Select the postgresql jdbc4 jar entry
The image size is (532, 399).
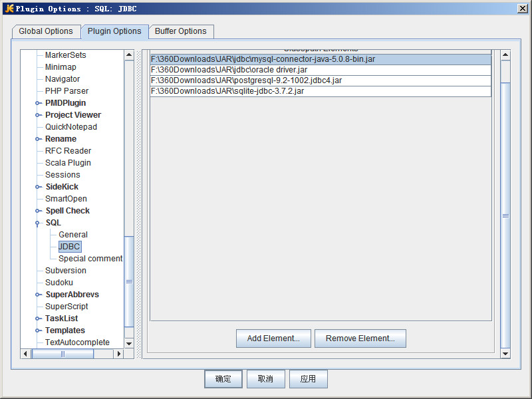(x=247, y=80)
